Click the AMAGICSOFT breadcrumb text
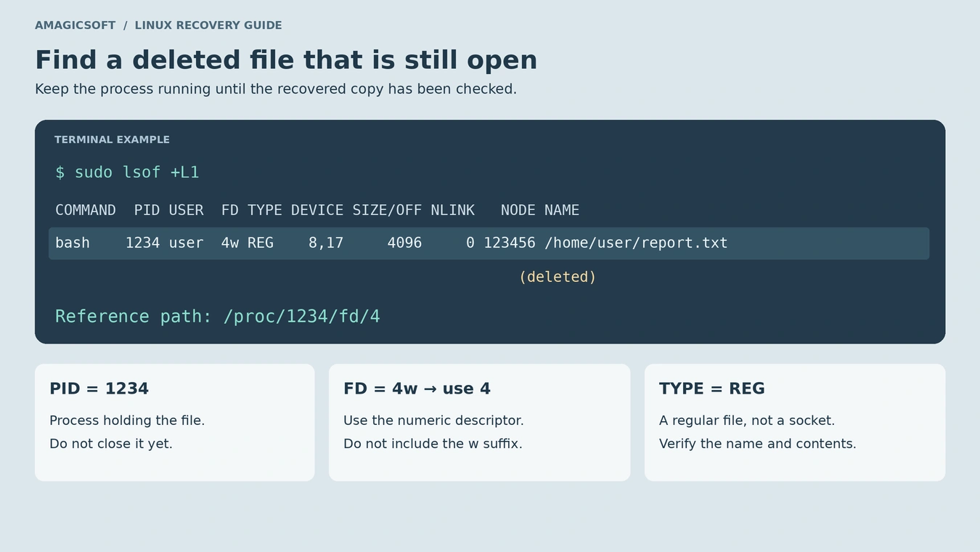The height and width of the screenshot is (552, 980). pos(75,25)
